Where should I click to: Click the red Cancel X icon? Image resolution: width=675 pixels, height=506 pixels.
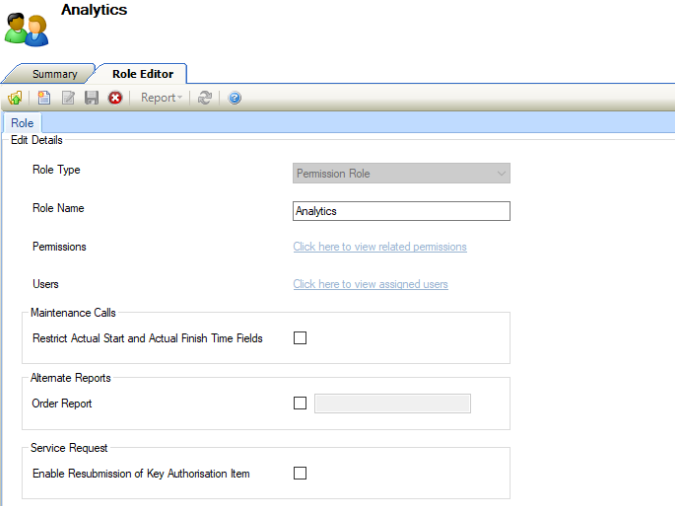click(x=115, y=98)
